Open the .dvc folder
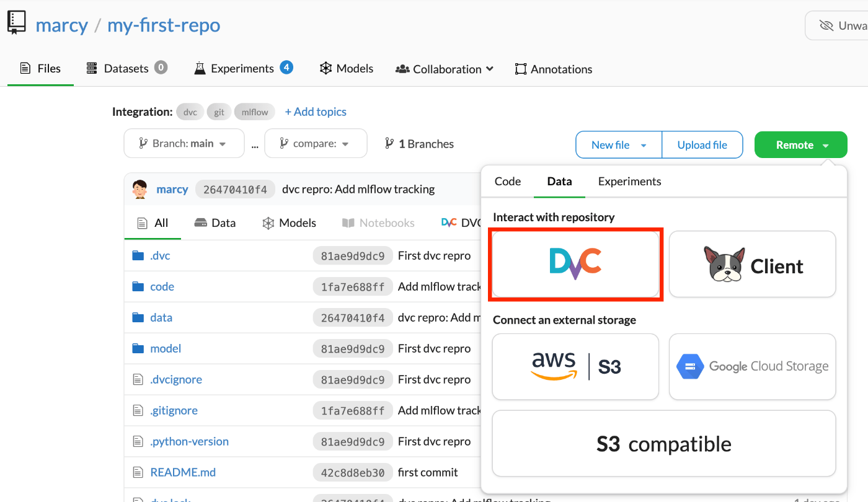 (160, 255)
